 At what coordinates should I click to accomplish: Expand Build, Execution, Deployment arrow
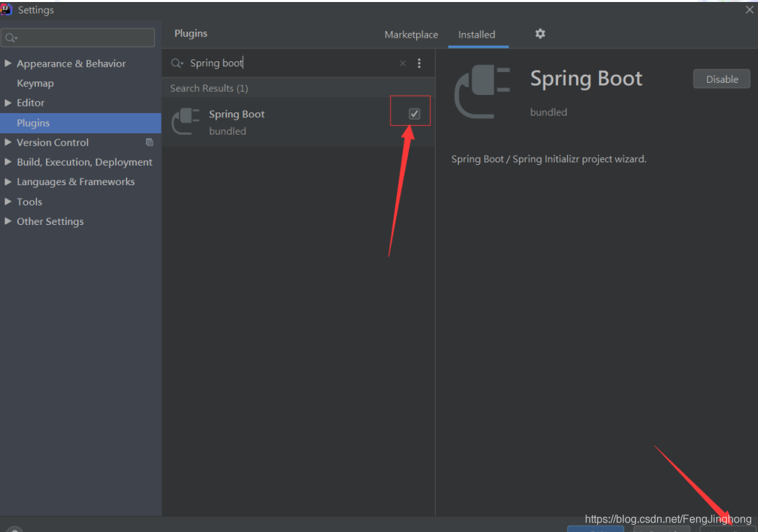[7, 162]
